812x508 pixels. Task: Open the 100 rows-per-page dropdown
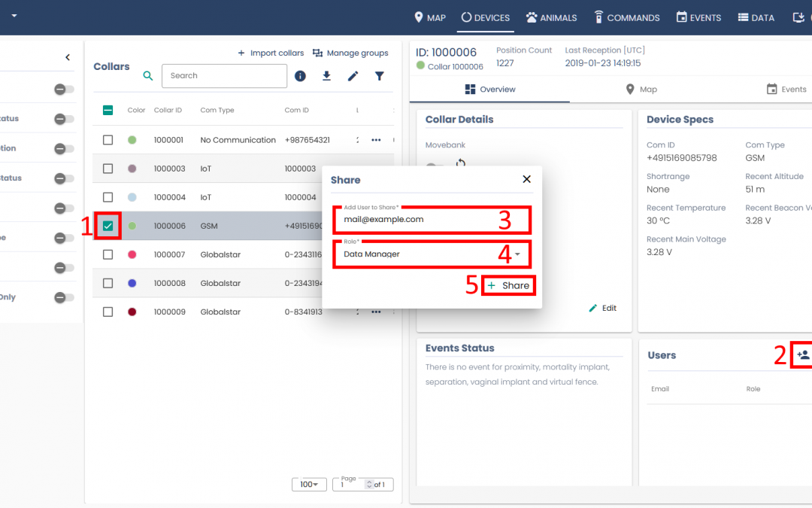point(309,485)
